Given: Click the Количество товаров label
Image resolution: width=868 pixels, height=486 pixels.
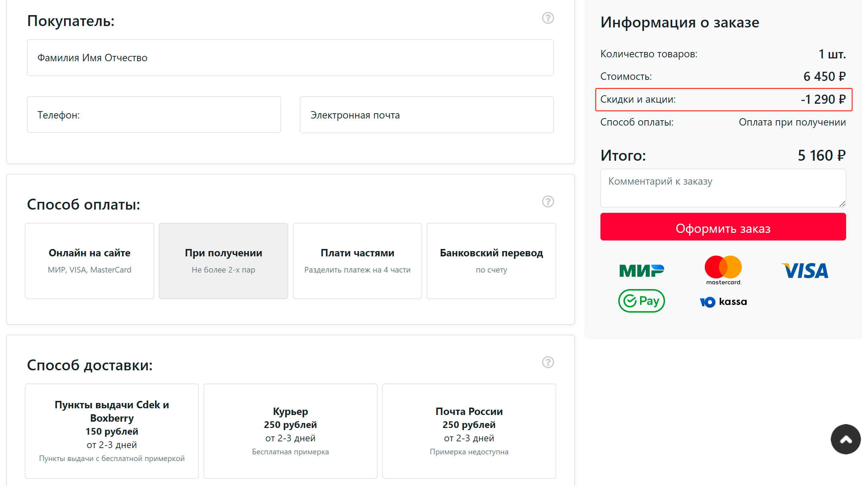Looking at the screenshot, I should pos(649,54).
